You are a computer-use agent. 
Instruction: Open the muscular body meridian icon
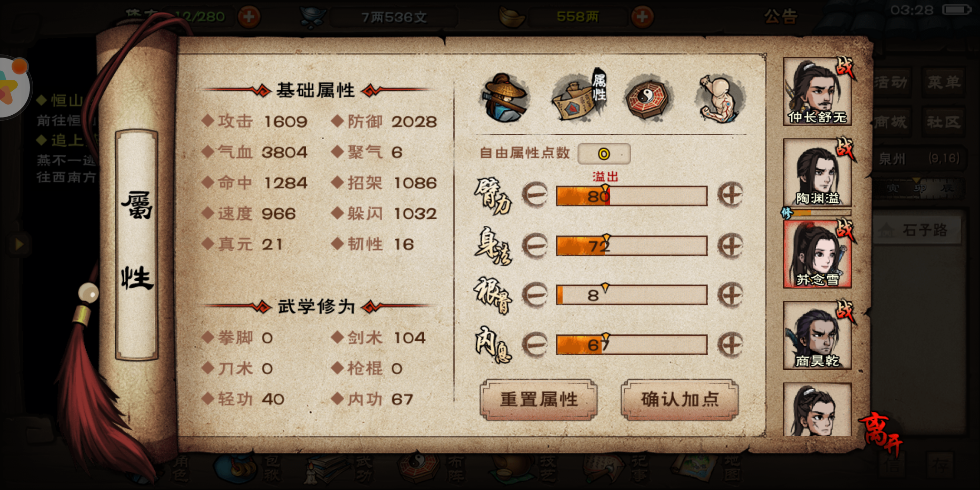point(720,98)
